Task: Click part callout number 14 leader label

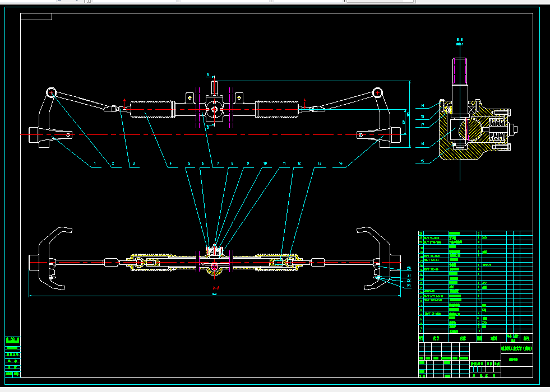Action: (x=341, y=164)
